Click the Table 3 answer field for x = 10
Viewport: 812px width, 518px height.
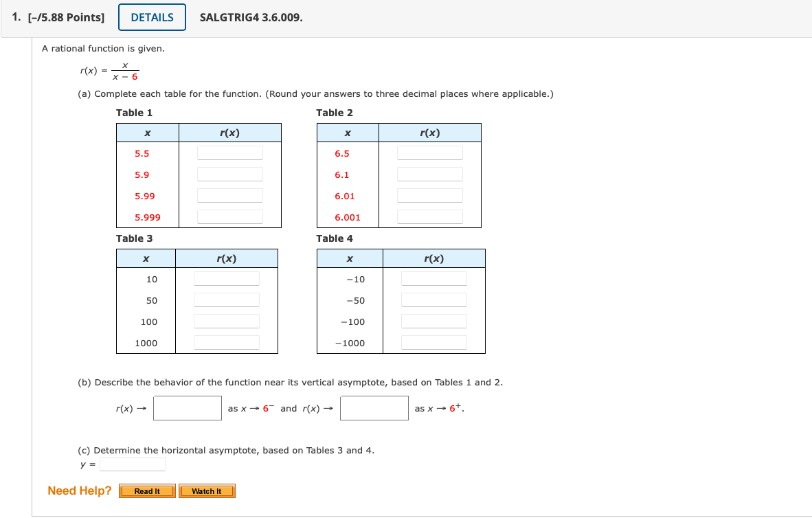coord(227,278)
